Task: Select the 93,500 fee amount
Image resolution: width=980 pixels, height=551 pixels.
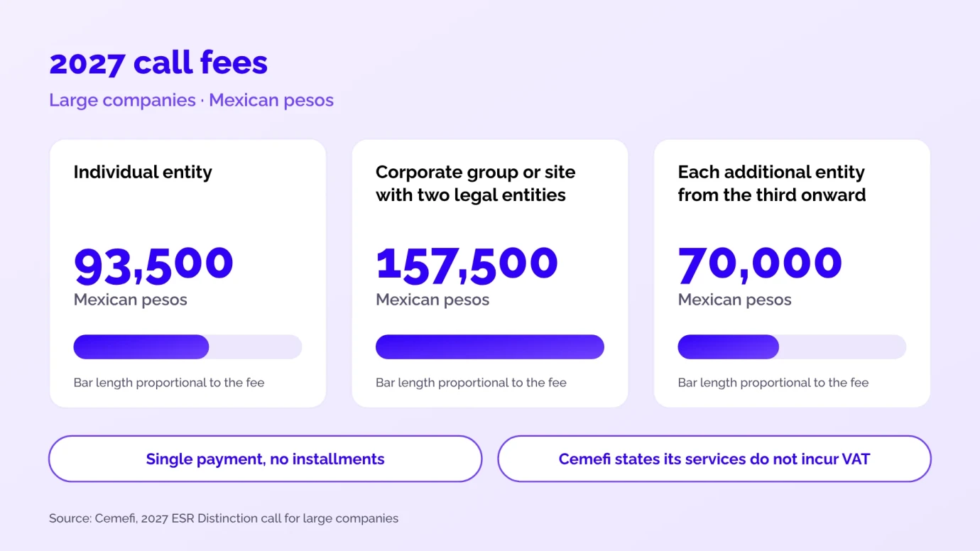Action: [154, 265]
